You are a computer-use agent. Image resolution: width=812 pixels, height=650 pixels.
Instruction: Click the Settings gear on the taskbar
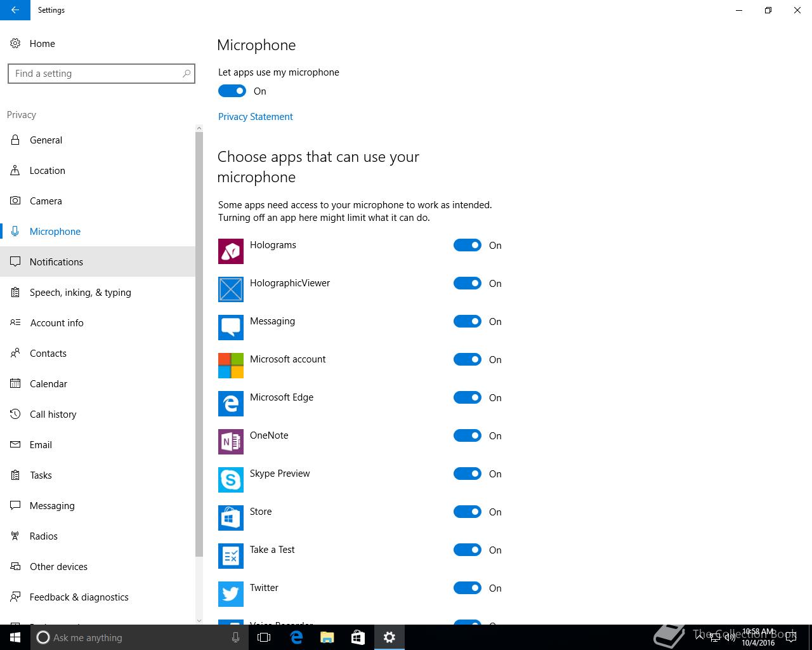390,637
